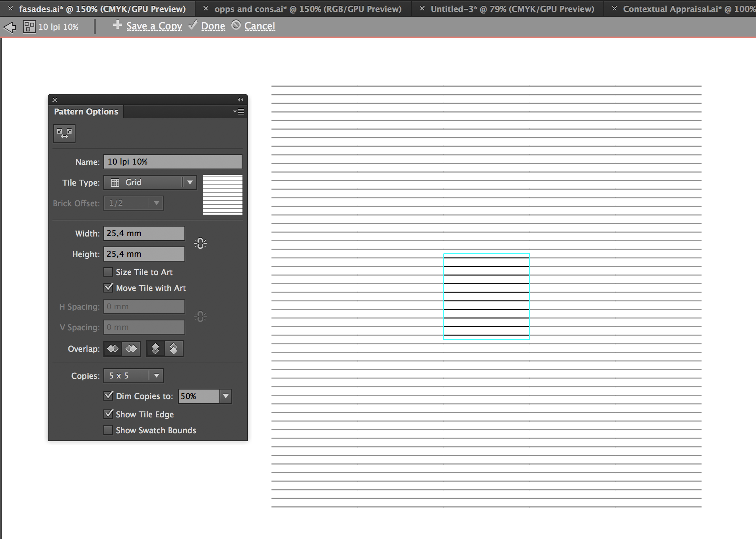Viewport: 756px width, 539px height.
Task: Enable Size Tile to Art checkbox
Action: pyautogui.click(x=108, y=272)
